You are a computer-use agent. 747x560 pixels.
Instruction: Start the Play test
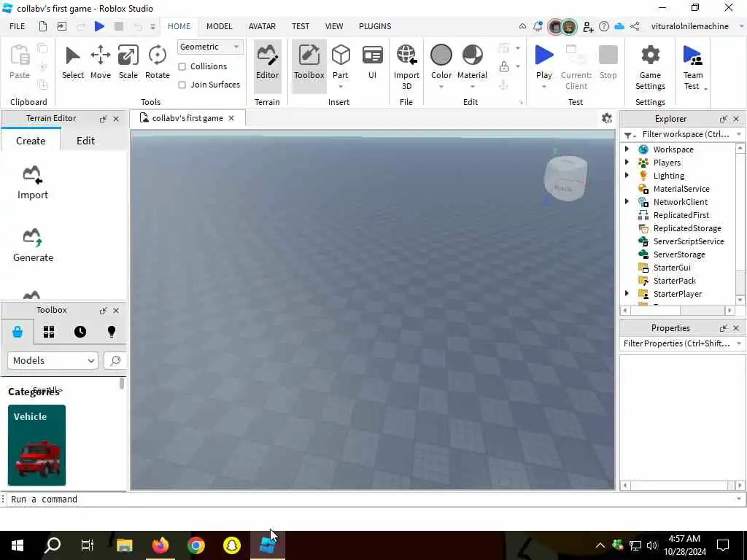tap(543, 61)
